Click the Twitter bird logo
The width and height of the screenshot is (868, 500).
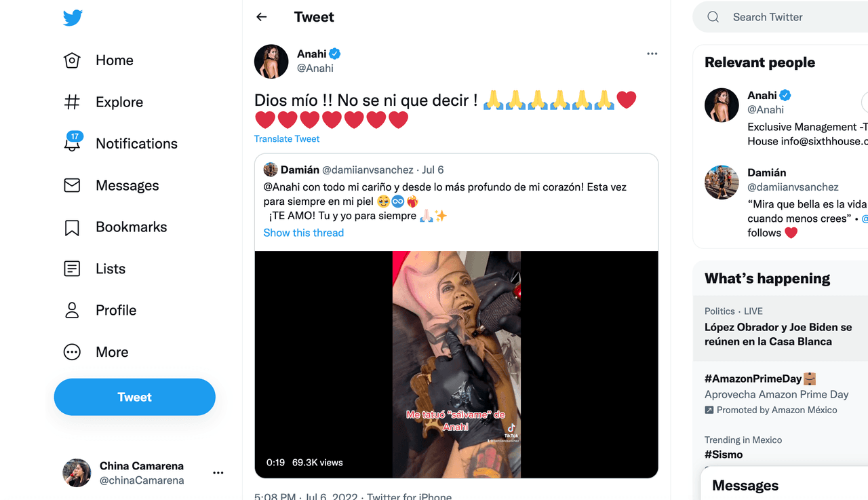(73, 18)
